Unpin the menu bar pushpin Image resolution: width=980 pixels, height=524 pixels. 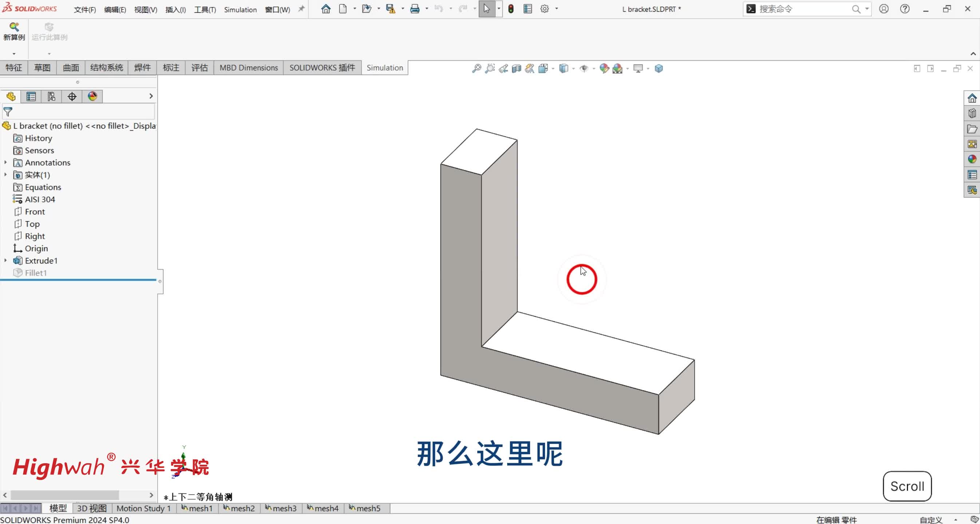point(301,9)
